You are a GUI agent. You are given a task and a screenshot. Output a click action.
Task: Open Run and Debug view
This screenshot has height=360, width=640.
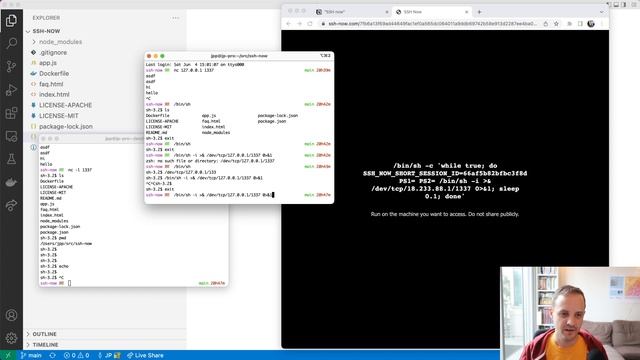(x=11, y=89)
